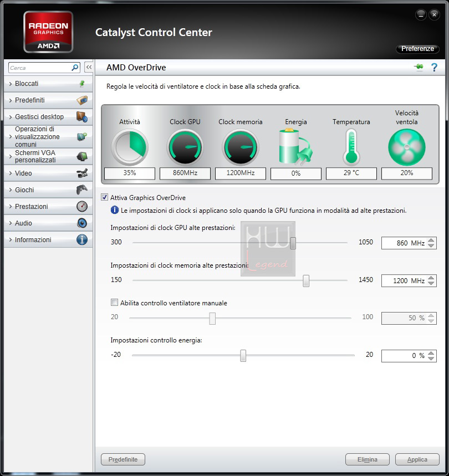Viewport: 449px width, 476px height.
Task: Click the 35% Attività value
Action: [130, 173]
